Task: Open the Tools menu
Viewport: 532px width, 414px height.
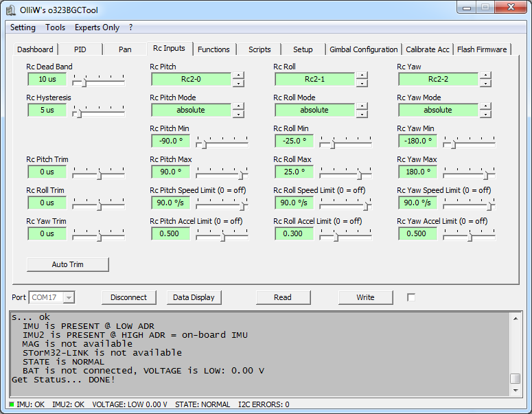Action: pyautogui.click(x=56, y=27)
